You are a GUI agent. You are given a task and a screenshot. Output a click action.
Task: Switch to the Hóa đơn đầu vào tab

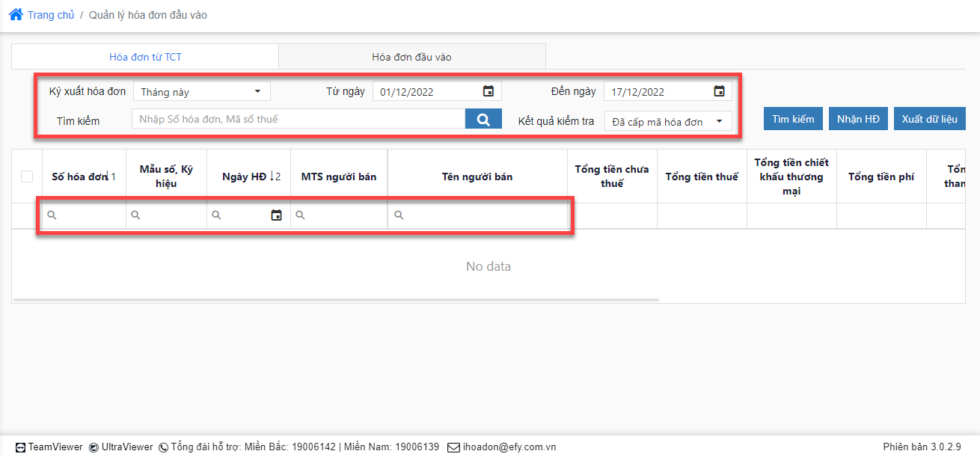tap(411, 57)
